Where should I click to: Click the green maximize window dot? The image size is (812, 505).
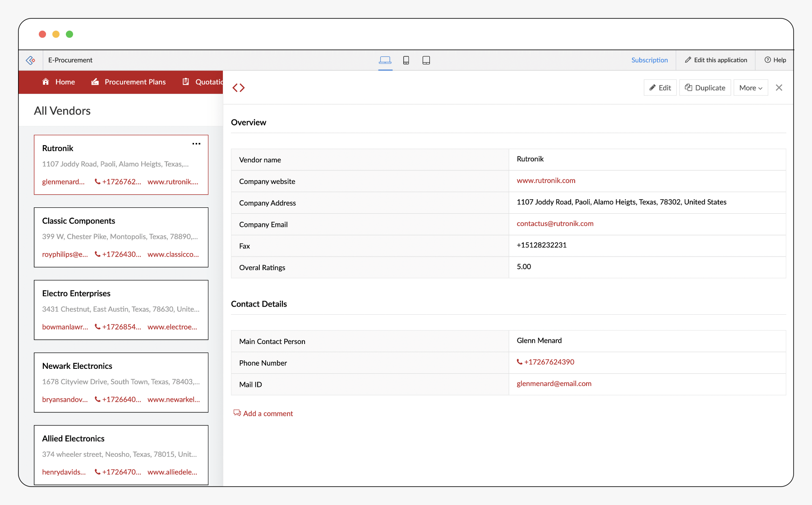pos(69,34)
